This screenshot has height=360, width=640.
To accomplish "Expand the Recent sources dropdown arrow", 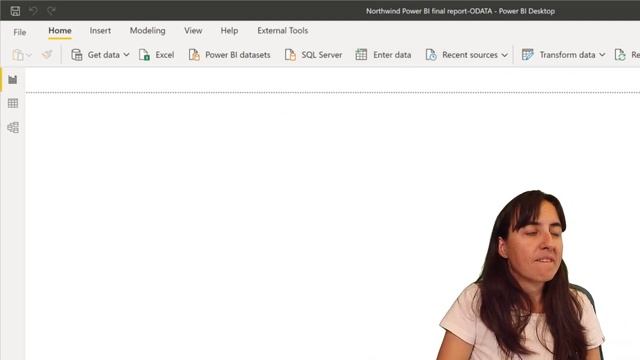I will tap(504, 55).
